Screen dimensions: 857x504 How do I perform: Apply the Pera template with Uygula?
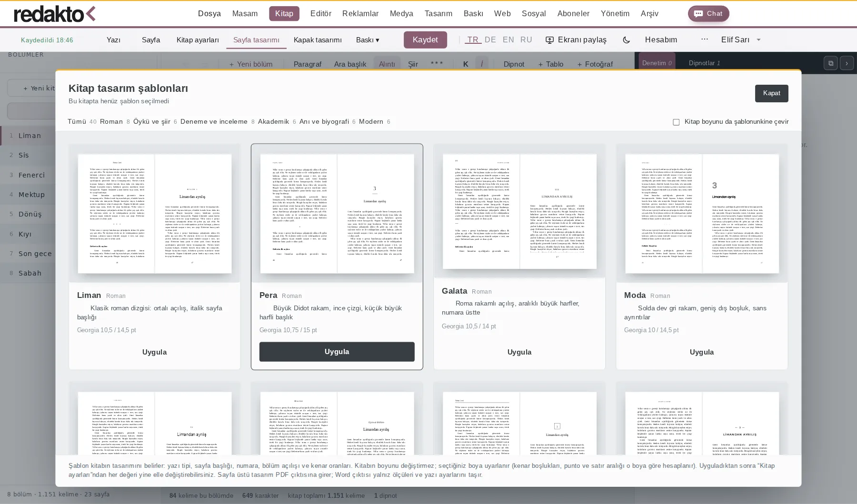[337, 352]
